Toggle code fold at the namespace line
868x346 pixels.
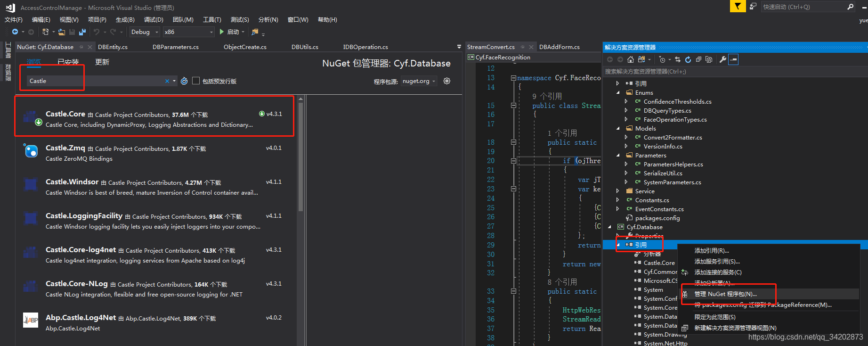[x=513, y=78]
